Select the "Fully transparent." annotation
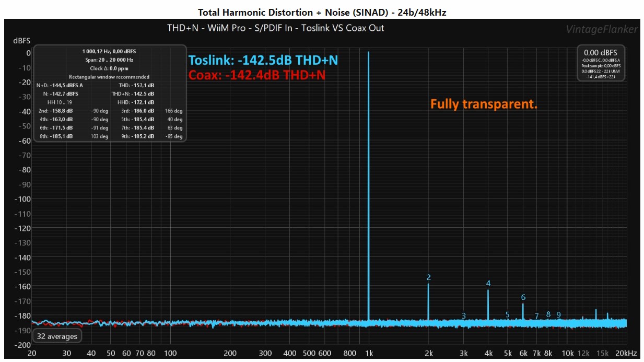 click(484, 104)
